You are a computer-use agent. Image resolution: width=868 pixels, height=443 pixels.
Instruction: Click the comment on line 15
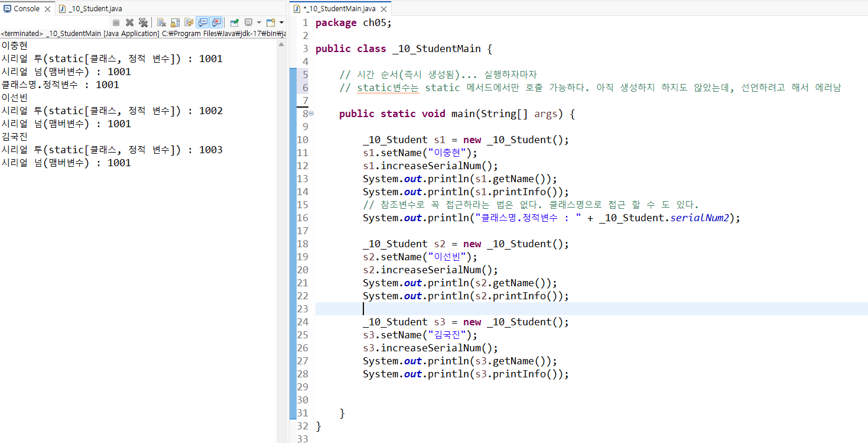click(x=531, y=205)
